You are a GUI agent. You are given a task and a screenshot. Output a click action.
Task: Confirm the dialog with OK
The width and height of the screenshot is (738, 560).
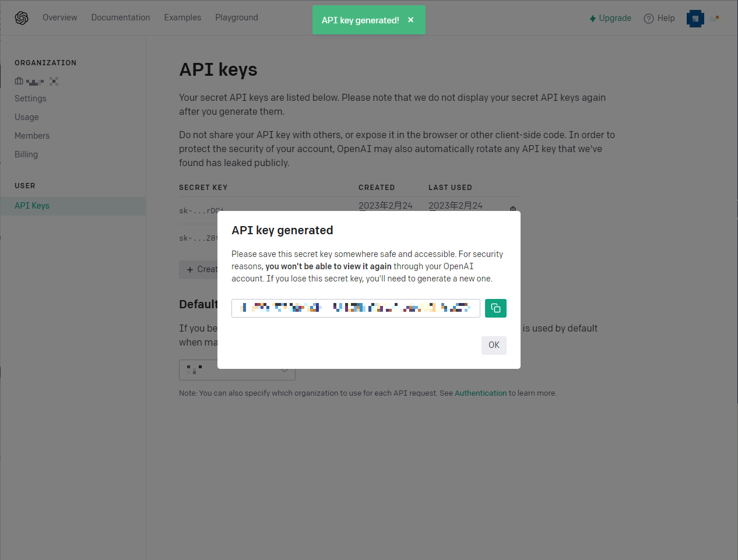494,345
